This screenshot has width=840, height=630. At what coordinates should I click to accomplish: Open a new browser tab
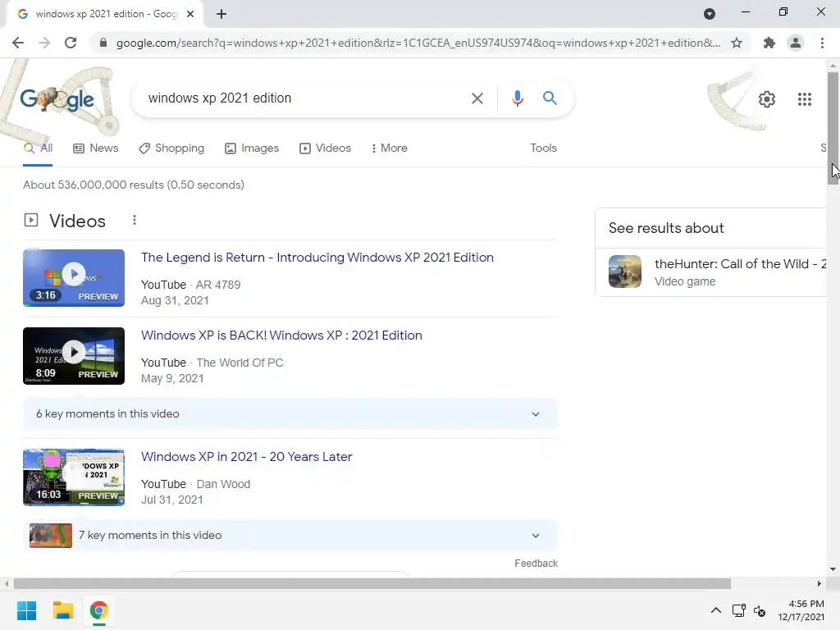coord(221,14)
